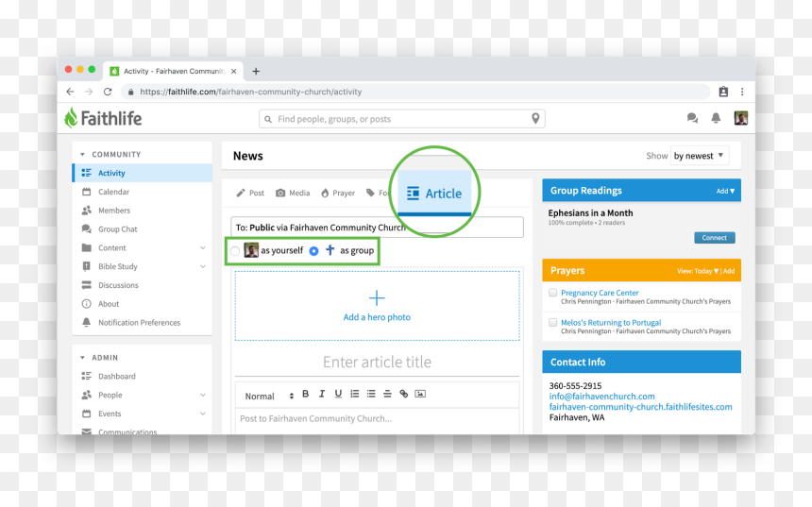Image resolution: width=812 pixels, height=507 pixels.
Task: Open the Normal text style dropdown
Action: click(269, 396)
